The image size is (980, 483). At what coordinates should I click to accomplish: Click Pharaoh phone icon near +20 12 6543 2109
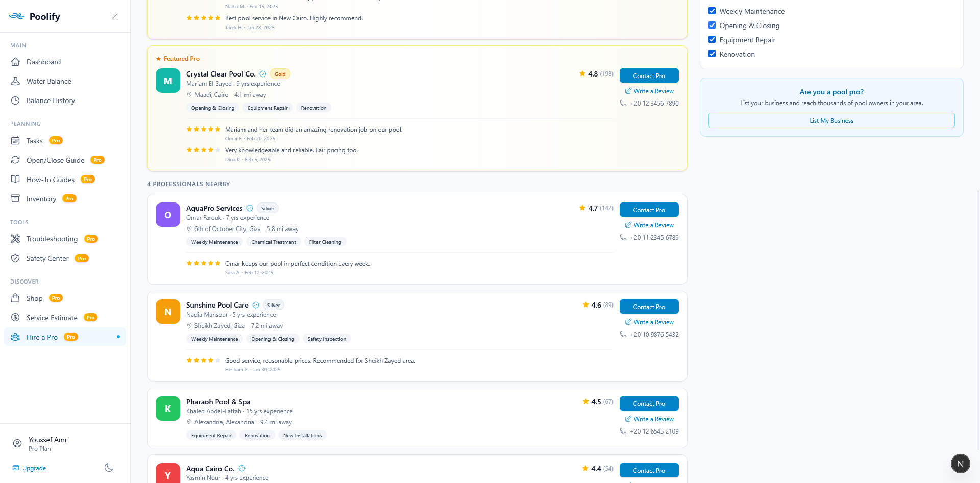[623, 431]
